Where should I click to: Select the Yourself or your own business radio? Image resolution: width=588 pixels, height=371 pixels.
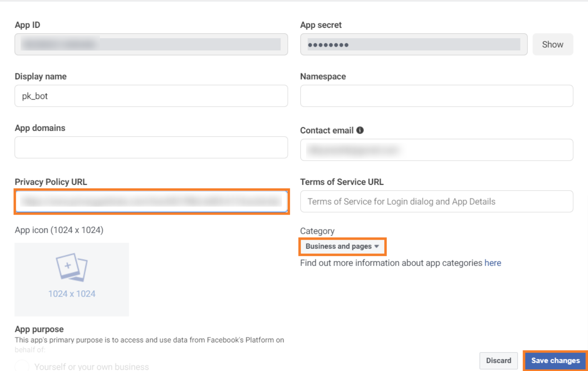point(22,366)
